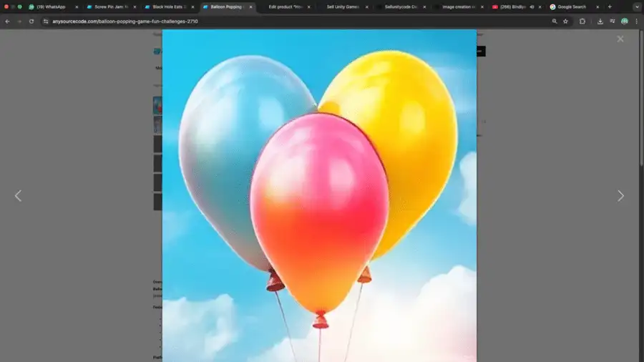
Task: Reload the current page
Action: point(31,21)
